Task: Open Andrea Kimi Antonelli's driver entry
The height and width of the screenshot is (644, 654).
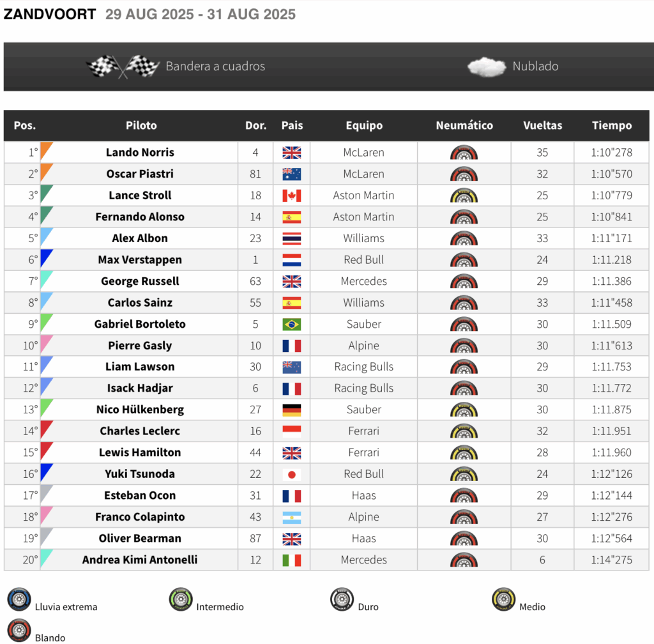Action: tap(140, 560)
